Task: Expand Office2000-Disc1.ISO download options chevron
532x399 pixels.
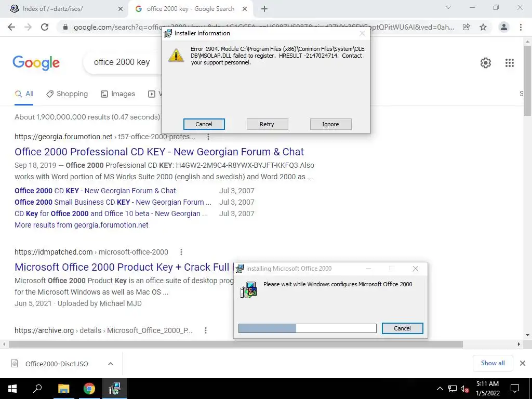Action: pos(111,364)
